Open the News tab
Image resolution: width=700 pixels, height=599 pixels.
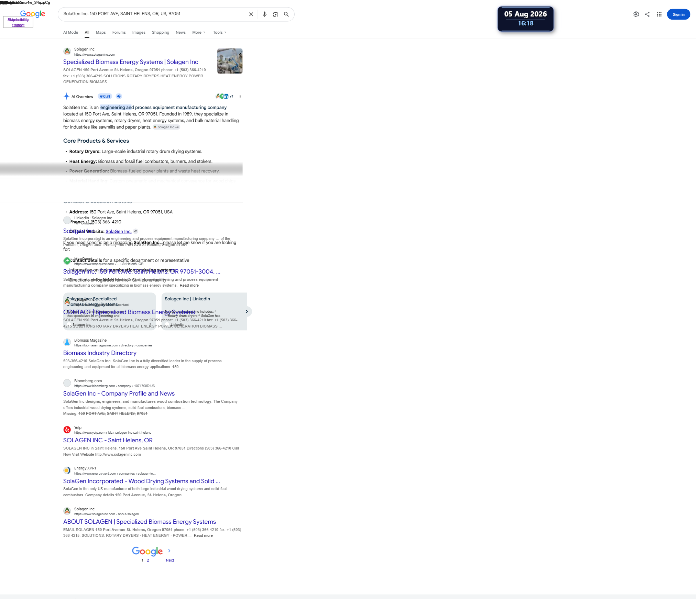(x=181, y=32)
